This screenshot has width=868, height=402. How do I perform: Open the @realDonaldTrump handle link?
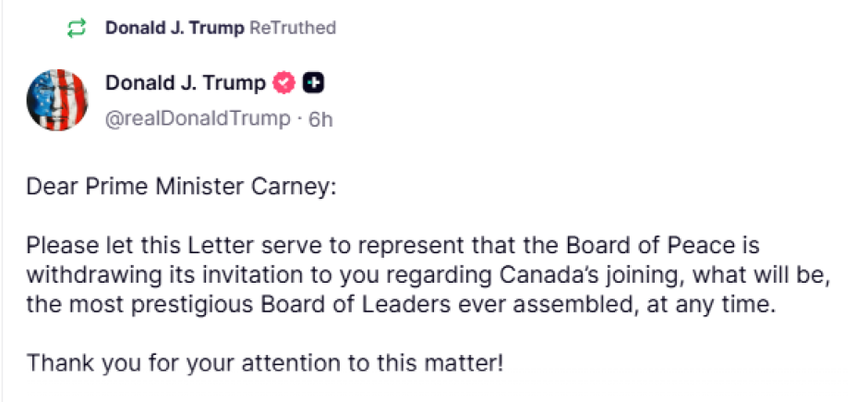point(197,119)
